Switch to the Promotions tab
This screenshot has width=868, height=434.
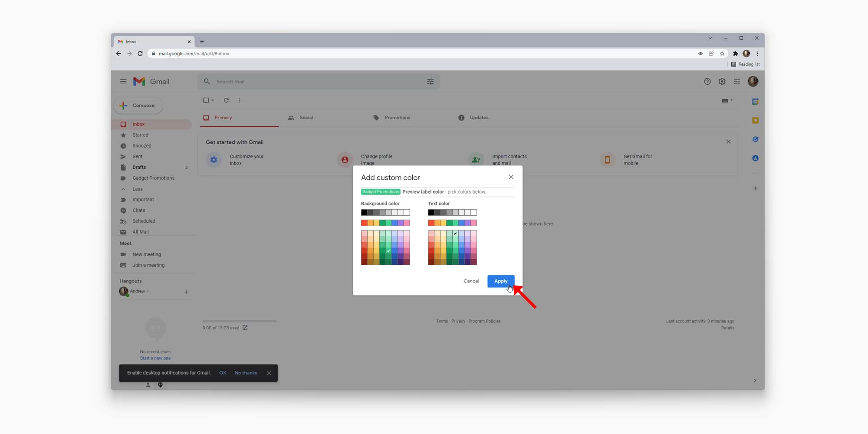(x=397, y=118)
